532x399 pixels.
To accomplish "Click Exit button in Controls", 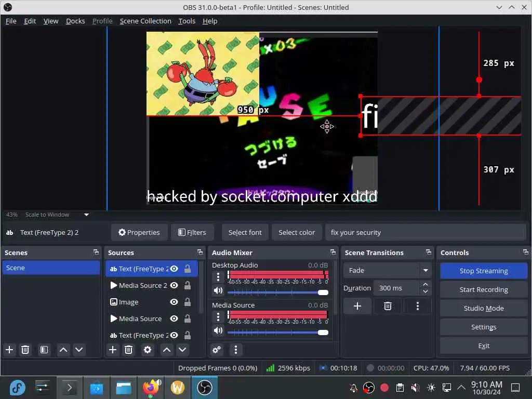I will pyautogui.click(x=484, y=345).
